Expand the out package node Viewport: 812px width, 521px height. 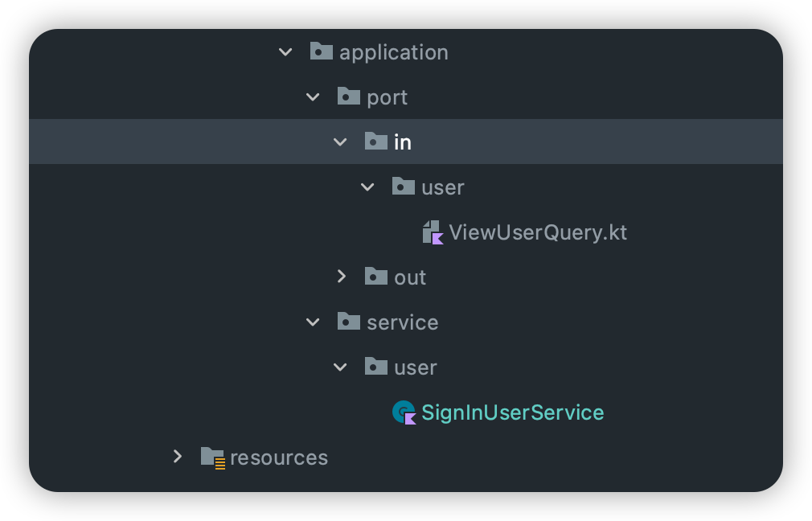click(x=341, y=277)
